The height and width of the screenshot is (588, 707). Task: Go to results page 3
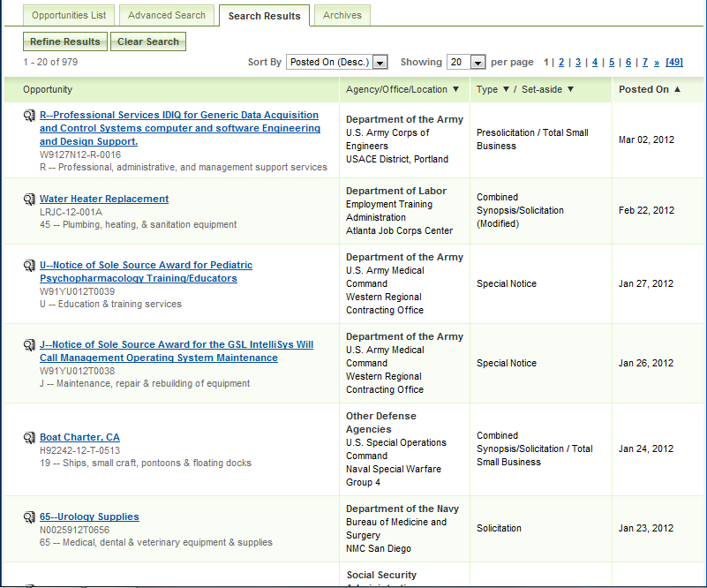click(x=578, y=62)
